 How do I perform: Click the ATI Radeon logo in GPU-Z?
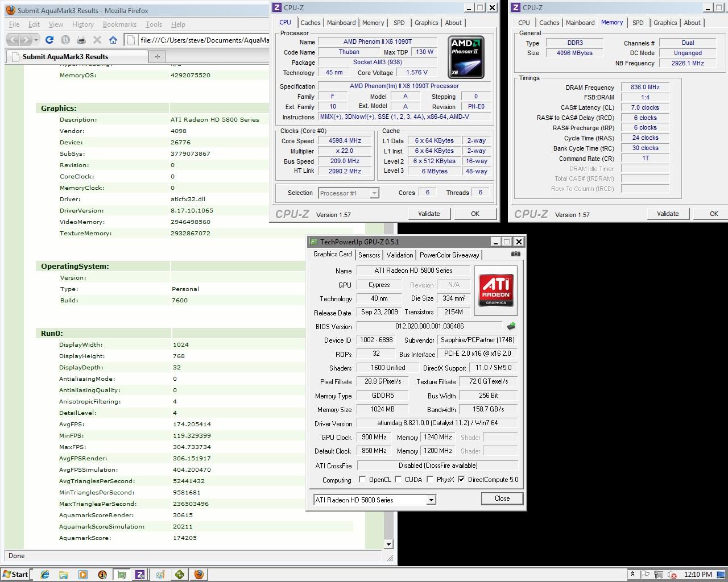coord(495,290)
